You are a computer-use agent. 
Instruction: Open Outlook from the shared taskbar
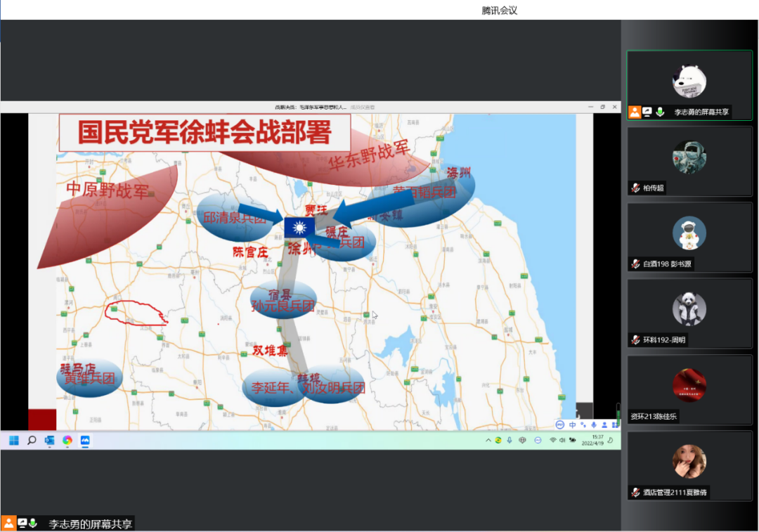pyautogui.click(x=49, y=441)
